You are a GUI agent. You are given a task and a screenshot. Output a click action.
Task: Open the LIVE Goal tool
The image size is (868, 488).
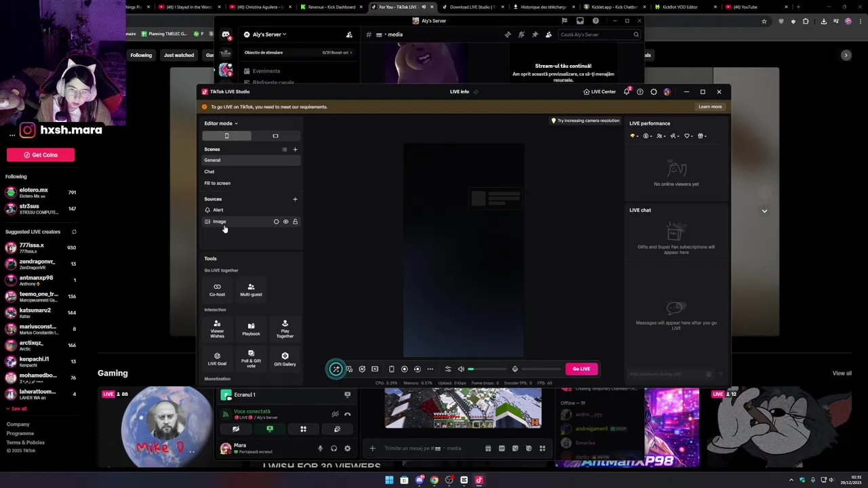tap(217, 359)
